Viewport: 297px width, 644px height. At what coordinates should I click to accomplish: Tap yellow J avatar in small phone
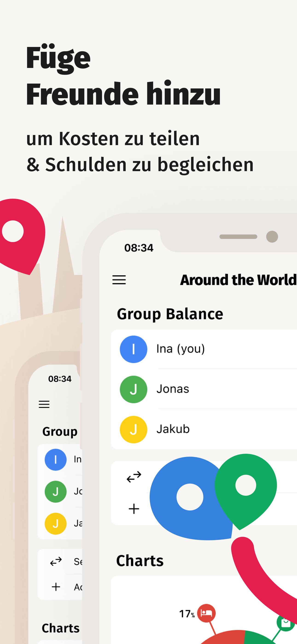click(55, 524)
